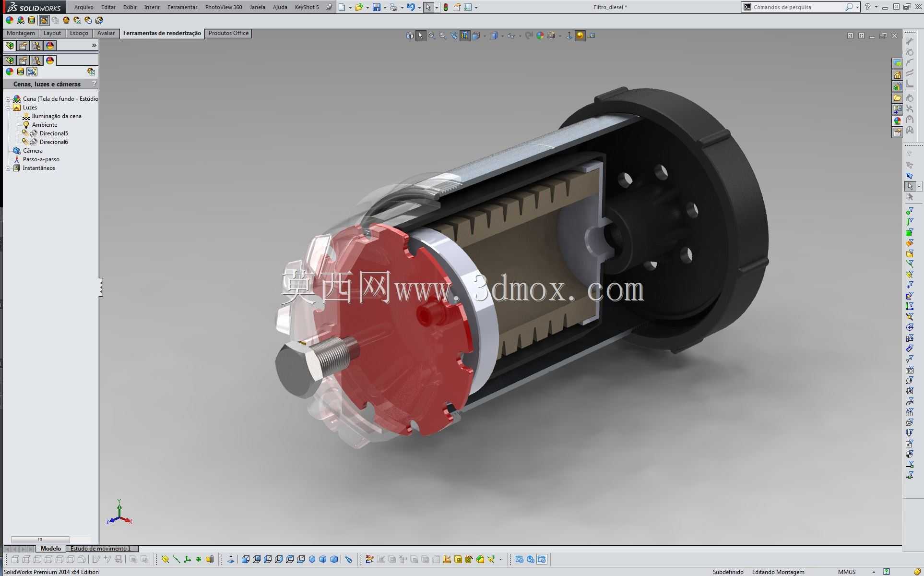
Task: Select the Ambiente light item
Action: coord(44,125)
